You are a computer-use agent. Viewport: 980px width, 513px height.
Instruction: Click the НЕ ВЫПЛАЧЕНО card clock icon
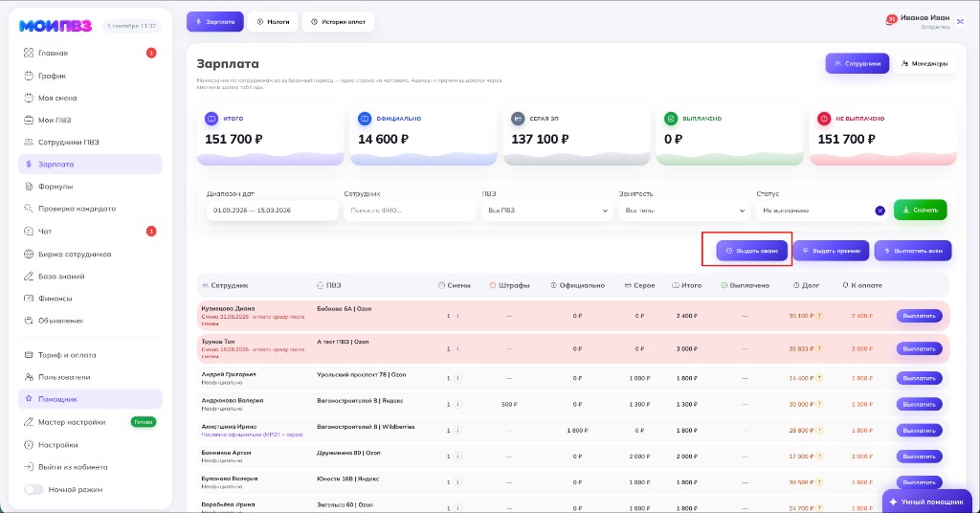click(824, 118)
